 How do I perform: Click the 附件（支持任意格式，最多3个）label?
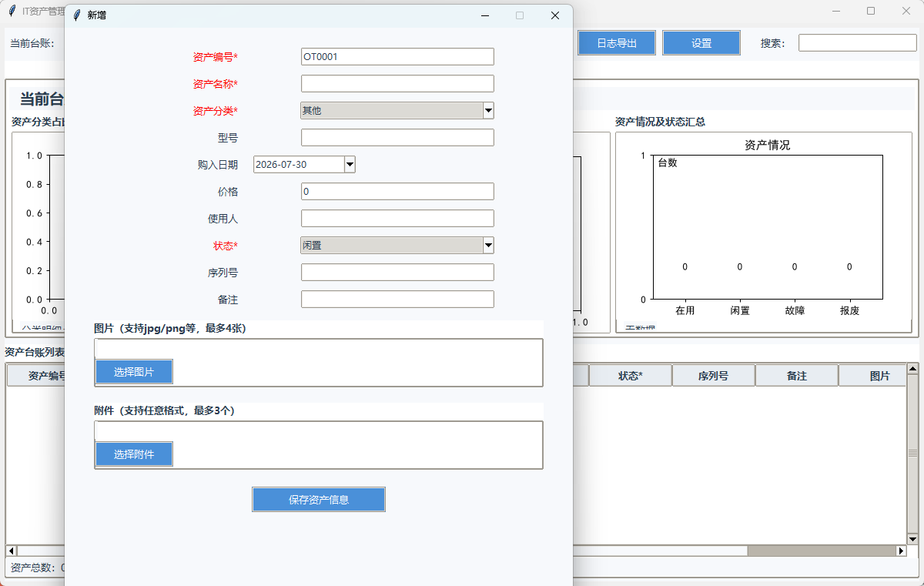point(164,410)
